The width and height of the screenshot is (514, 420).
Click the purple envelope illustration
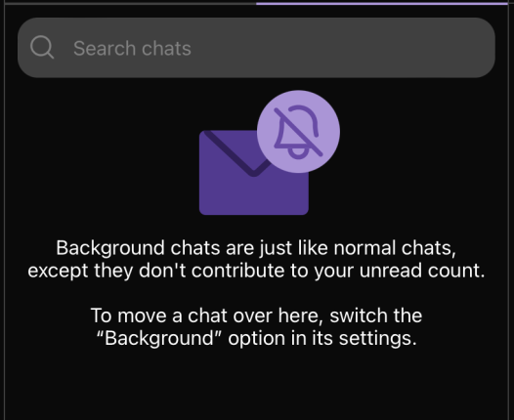(x=254, y=173)
